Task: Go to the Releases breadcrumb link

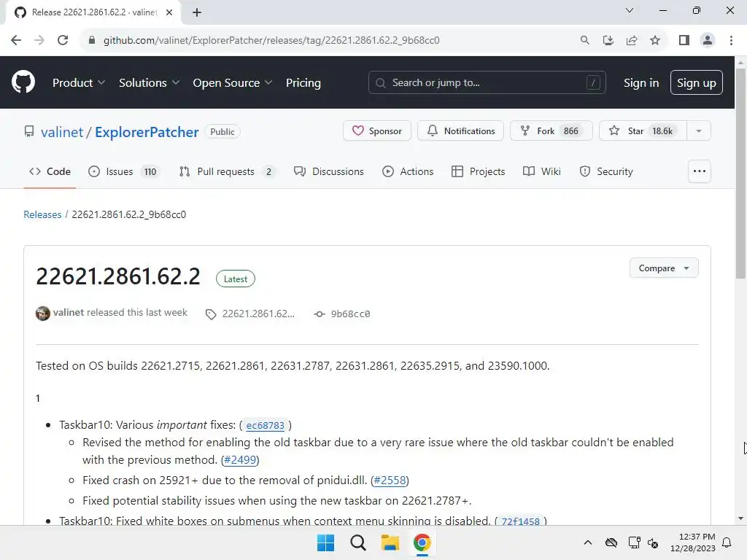Action: pyautogui.click(x=42, y=214)
